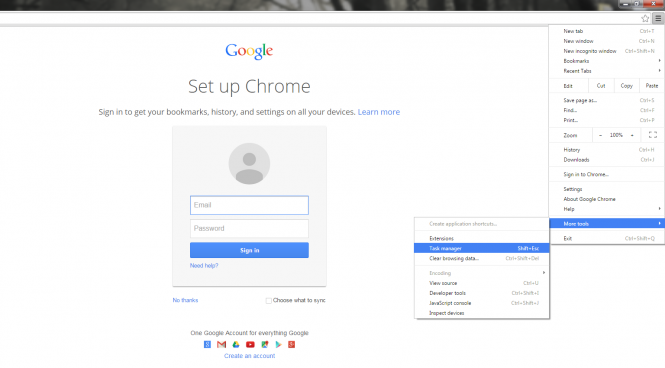
Task: Select Exit from the Chrome menu
Action: point(607,238)
